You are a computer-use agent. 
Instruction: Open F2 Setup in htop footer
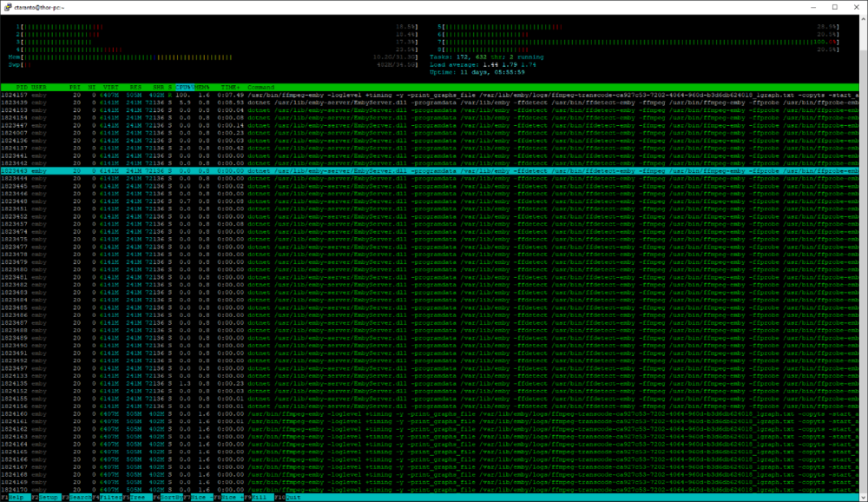[45, 498]
